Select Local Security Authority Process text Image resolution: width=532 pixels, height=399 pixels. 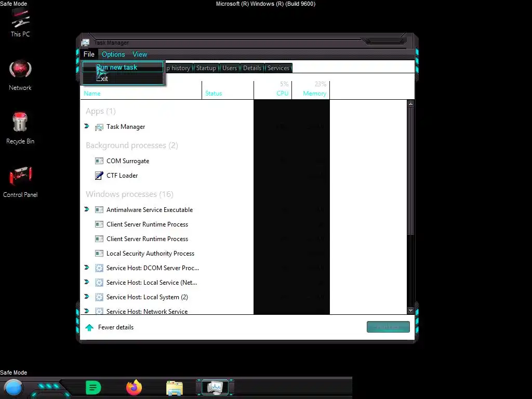click(150, 254)
